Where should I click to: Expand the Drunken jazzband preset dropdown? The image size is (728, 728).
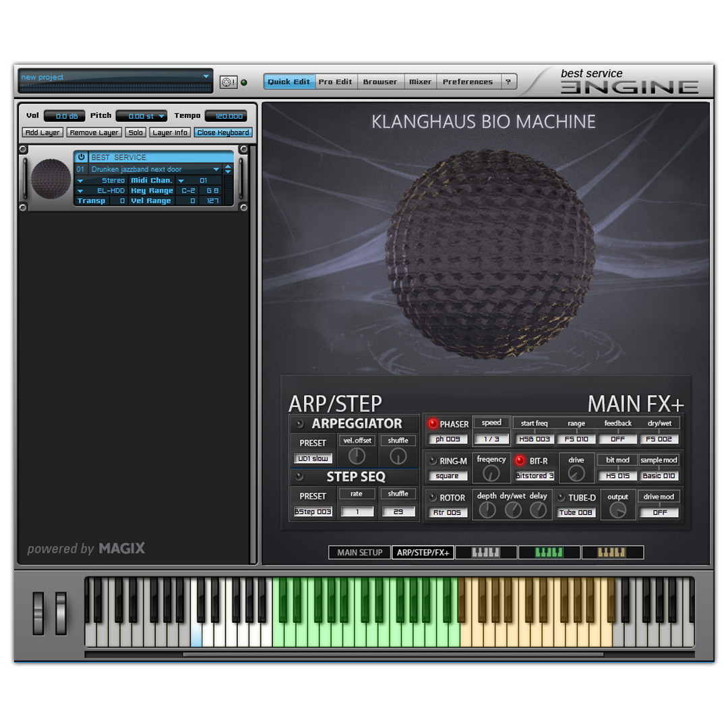click(216, 169)
